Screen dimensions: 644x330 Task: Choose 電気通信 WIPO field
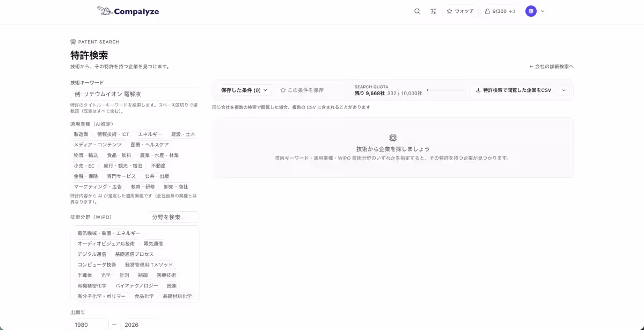coord(153,243)
